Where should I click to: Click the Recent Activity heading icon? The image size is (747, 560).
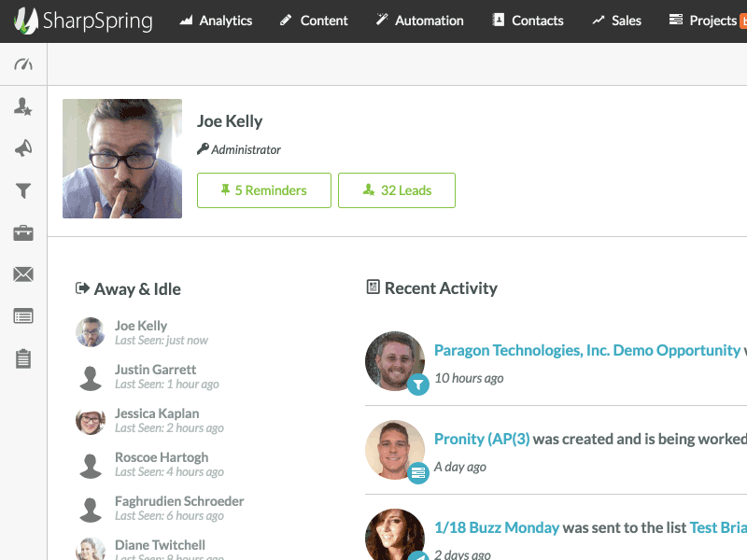click(373, 287)
